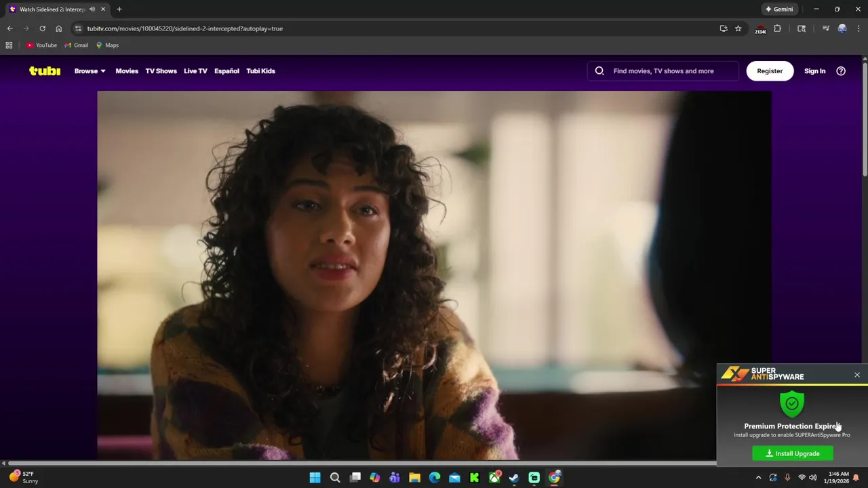Open the Chrome three-dot menu
Screen dimensions: 868x488
coord(858,28)
